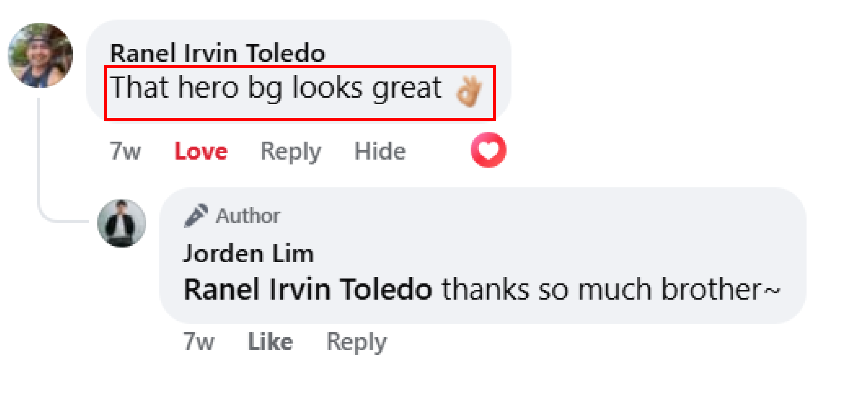Click the heart reaction icon

coord(488,150)
